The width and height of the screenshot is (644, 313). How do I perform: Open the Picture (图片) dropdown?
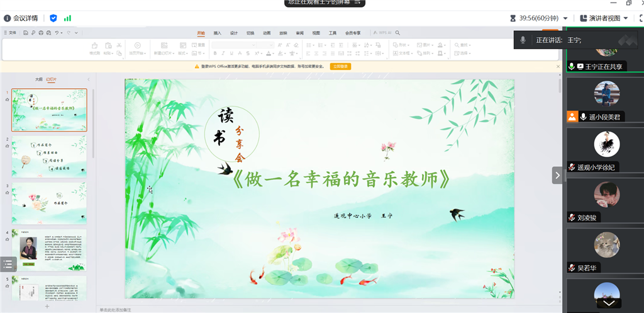(x=425, y=45)
